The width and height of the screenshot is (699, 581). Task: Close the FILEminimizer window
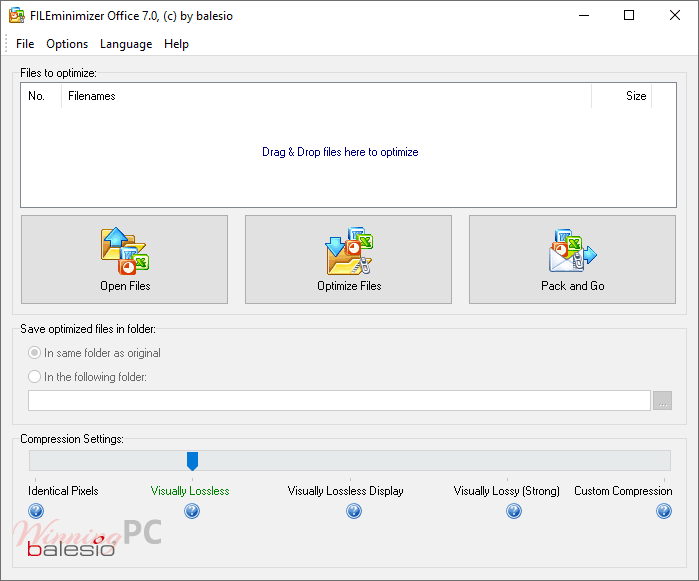click(674, 16)
